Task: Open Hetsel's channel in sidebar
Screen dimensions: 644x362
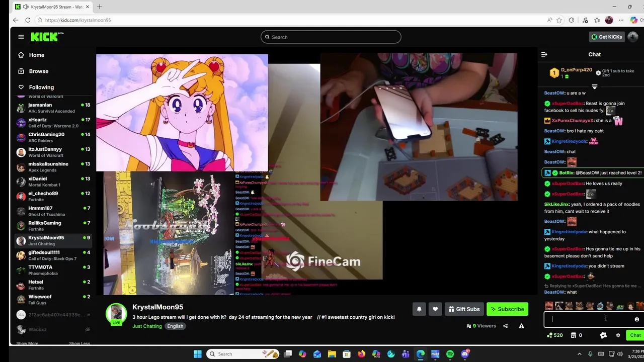Action: (x=53, y=285)
